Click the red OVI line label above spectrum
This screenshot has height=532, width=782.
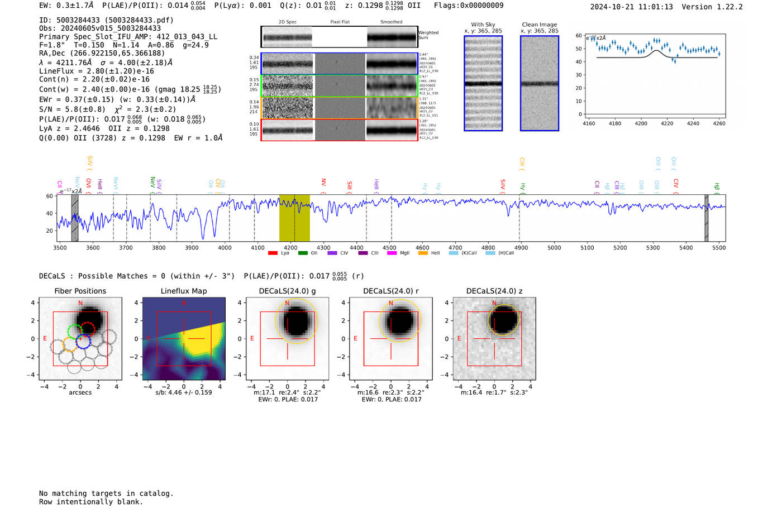tap(89, 185)
